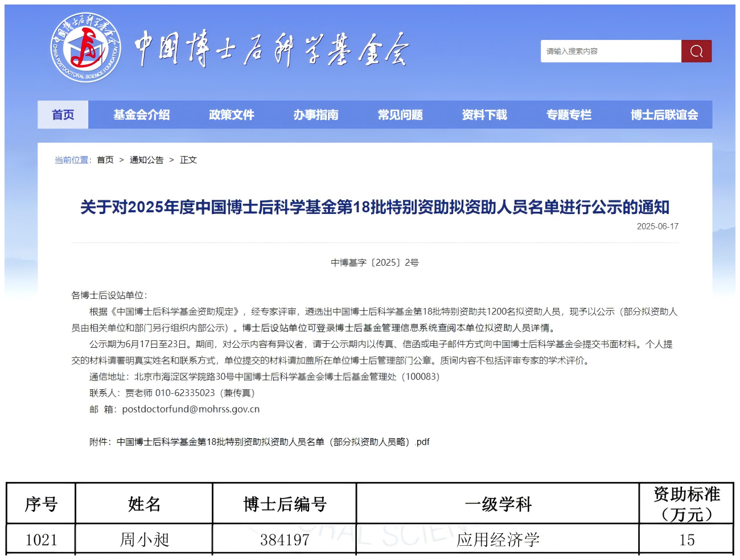This screenshot has width=740, height=560.
Task: Click the 博士后编号 table column header
Action: click(285, 504)
